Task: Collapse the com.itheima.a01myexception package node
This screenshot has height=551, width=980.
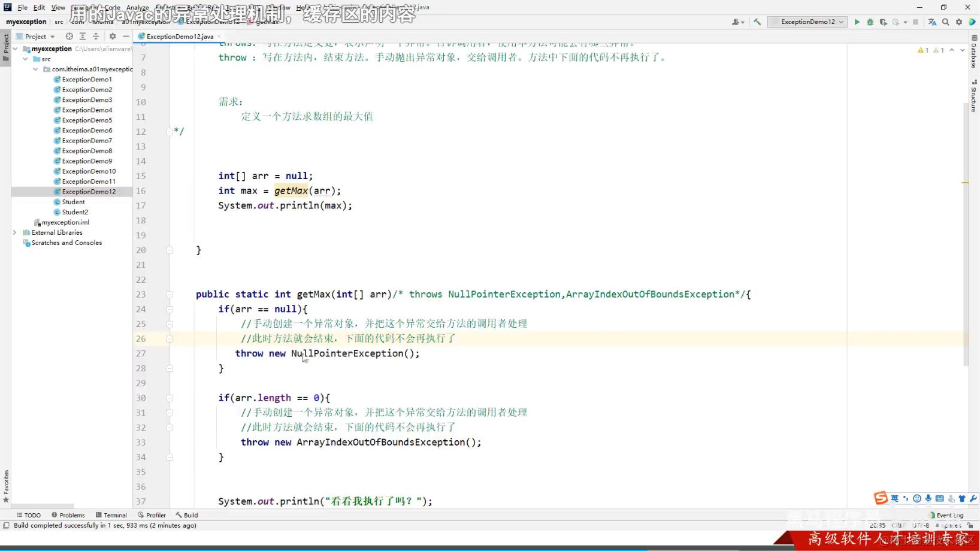Action: click(35, 69)
